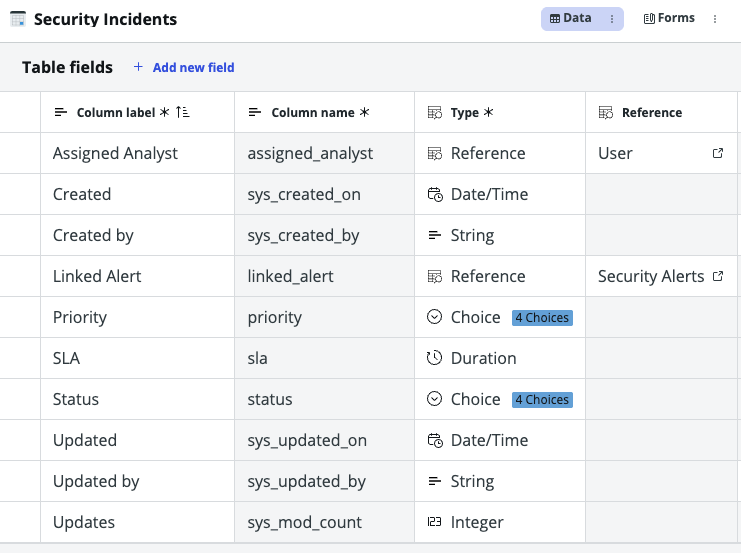Click the Reference column header icon
The height and width of the screenshot is (553, 741).
606,112
